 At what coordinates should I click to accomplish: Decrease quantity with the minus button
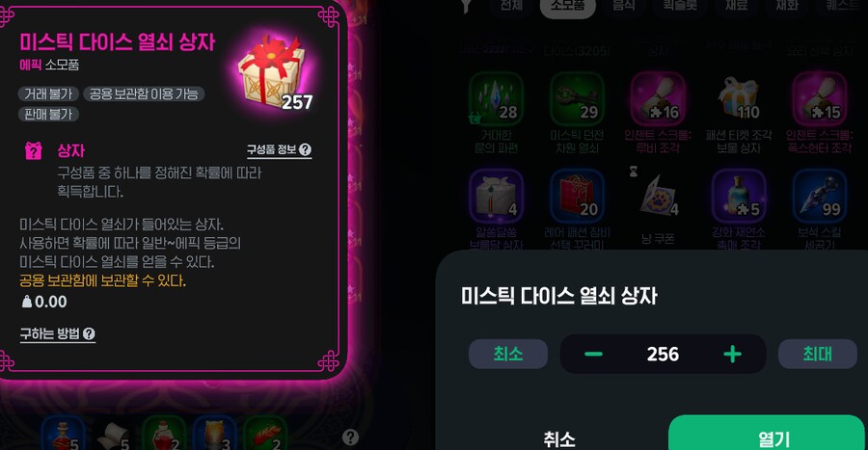[x=593, y=354]
